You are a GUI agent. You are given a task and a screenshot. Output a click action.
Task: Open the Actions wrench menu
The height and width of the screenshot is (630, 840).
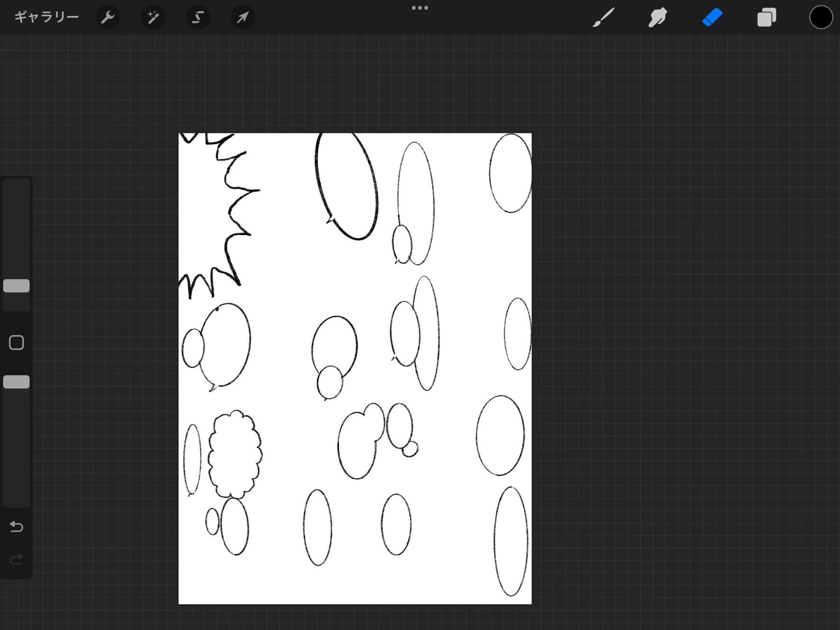(108, 18)
